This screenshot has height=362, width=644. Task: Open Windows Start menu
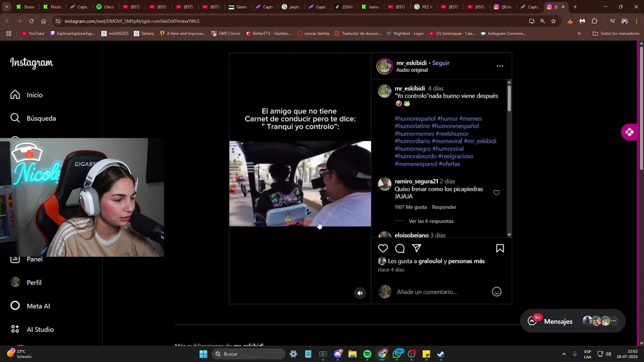click(203, 354)
